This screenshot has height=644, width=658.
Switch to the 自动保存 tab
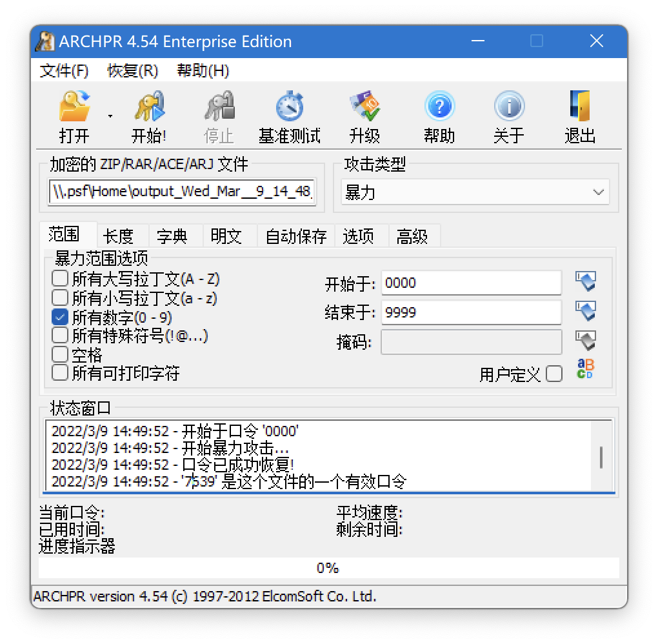pos(296,236)
